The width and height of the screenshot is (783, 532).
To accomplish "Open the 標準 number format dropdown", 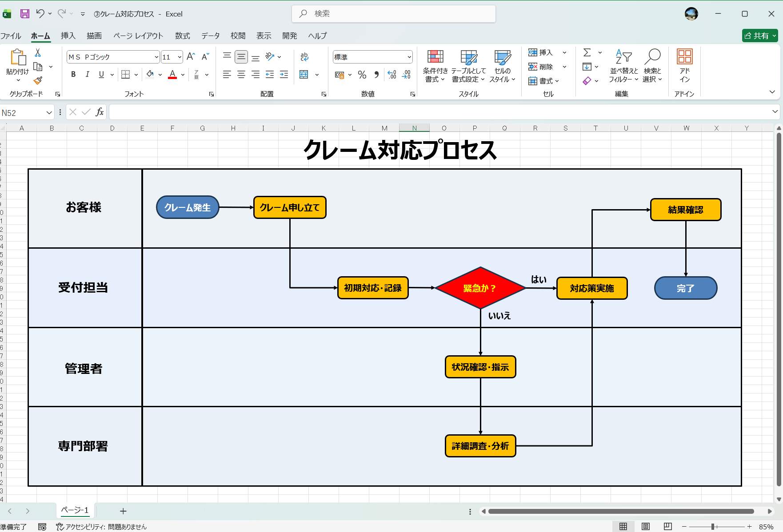I will click(x=409, y=57).
